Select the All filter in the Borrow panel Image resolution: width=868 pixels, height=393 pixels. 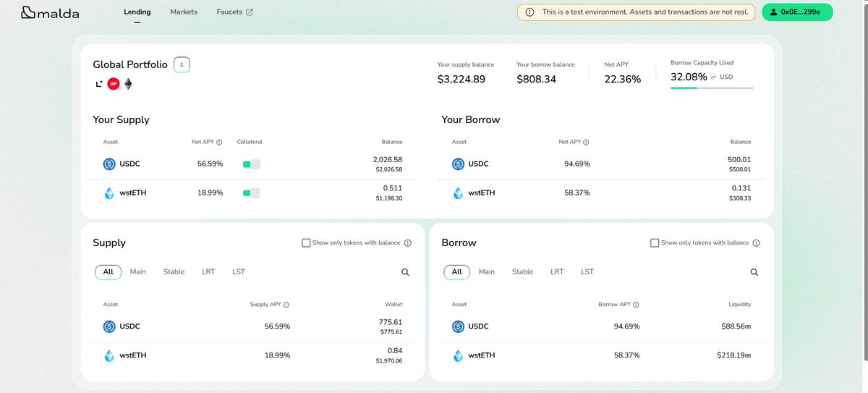[x=457, y=272]
